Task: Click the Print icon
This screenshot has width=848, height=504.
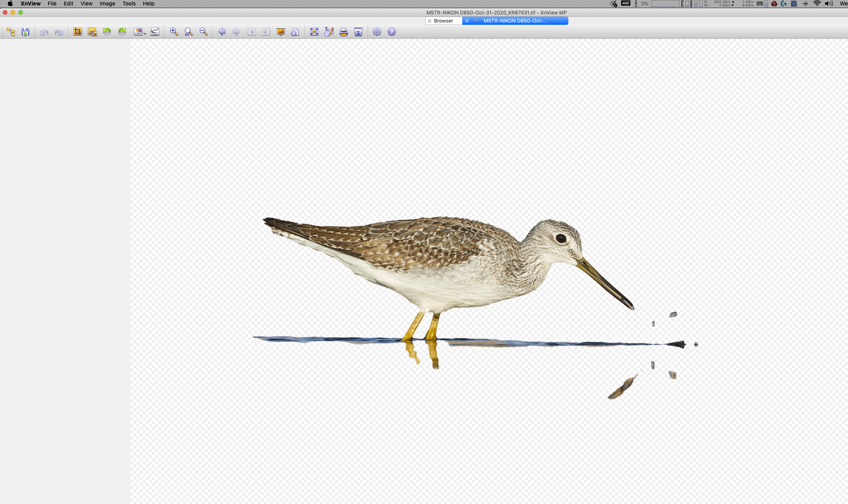Action: [343, 32]
